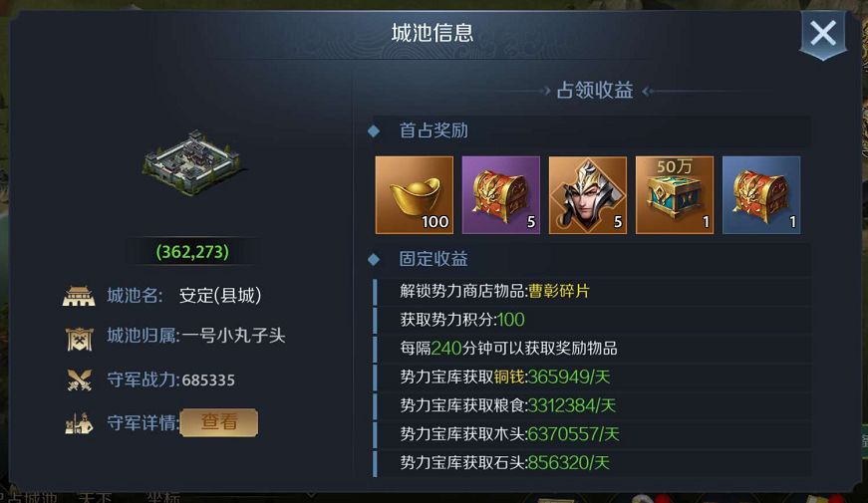This screenshot has width=868, height=503.
Task: Click the gold ingot reward icon
Action: 415,195
